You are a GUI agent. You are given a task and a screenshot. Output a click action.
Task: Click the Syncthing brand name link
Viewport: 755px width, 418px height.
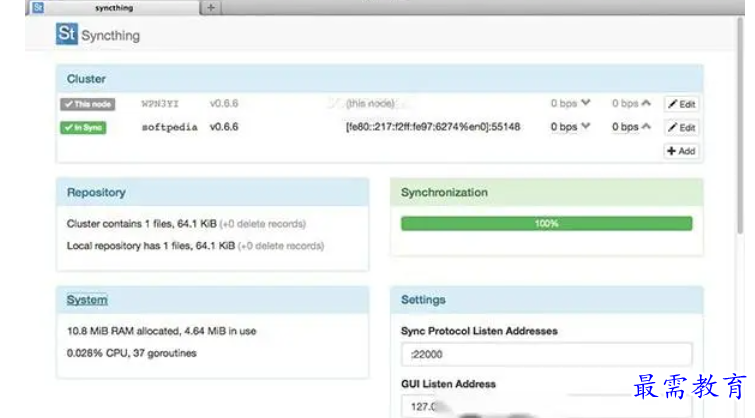(x=111, y=36)
